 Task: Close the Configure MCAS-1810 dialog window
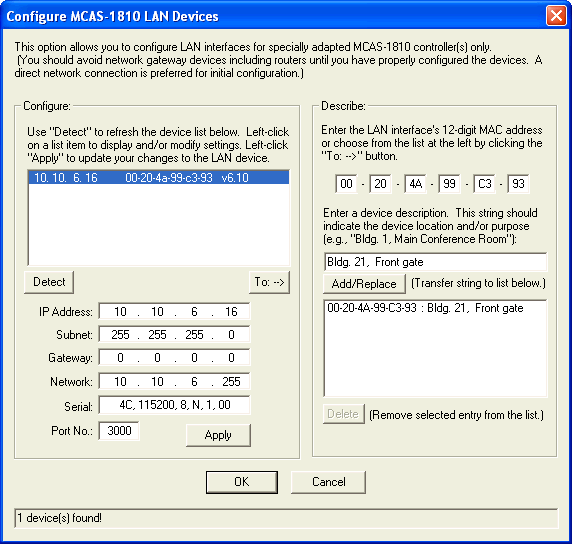coord(556,16)
